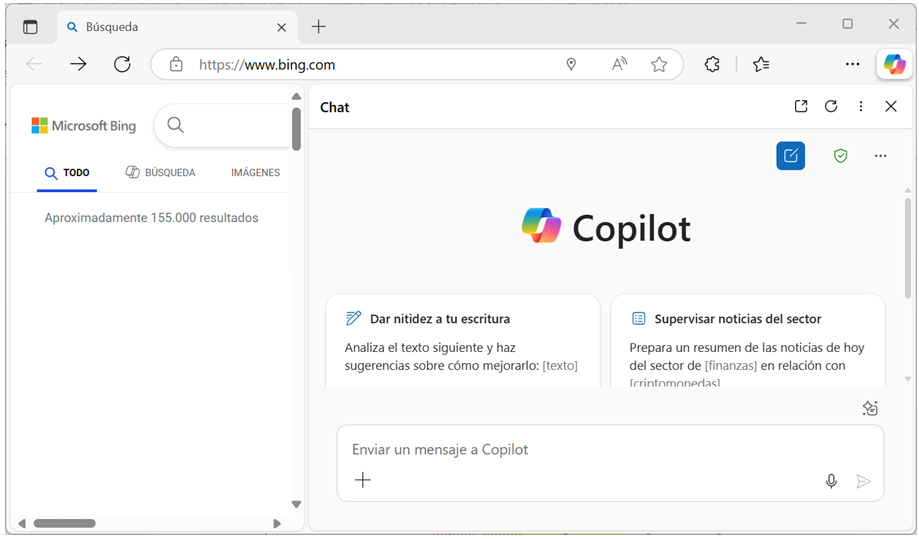919x539 pixels.
Task: Open the tab actions menu icon
Action: pos(30,27)
